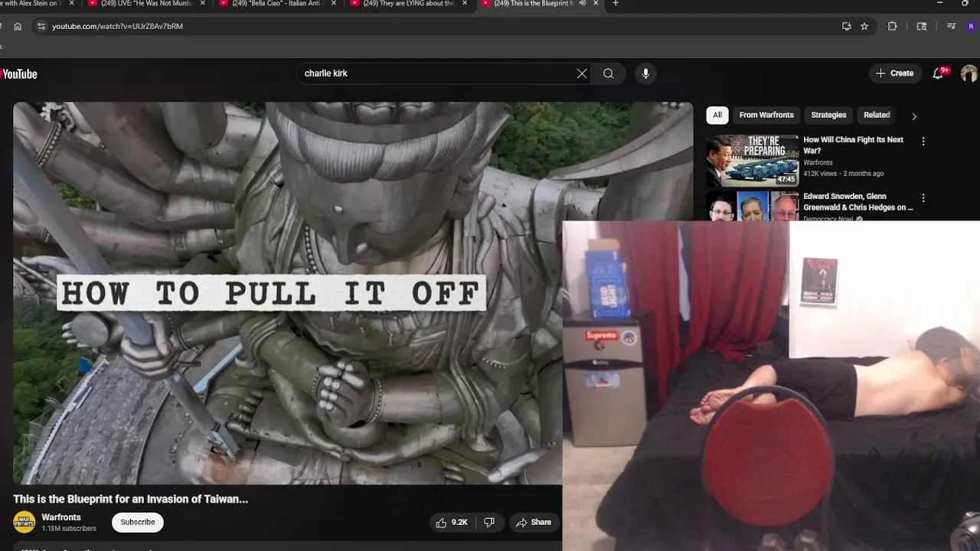Share the Warfronts video
Image resolution: width=980 pixels, height=551 pixels.
[534, 523]
